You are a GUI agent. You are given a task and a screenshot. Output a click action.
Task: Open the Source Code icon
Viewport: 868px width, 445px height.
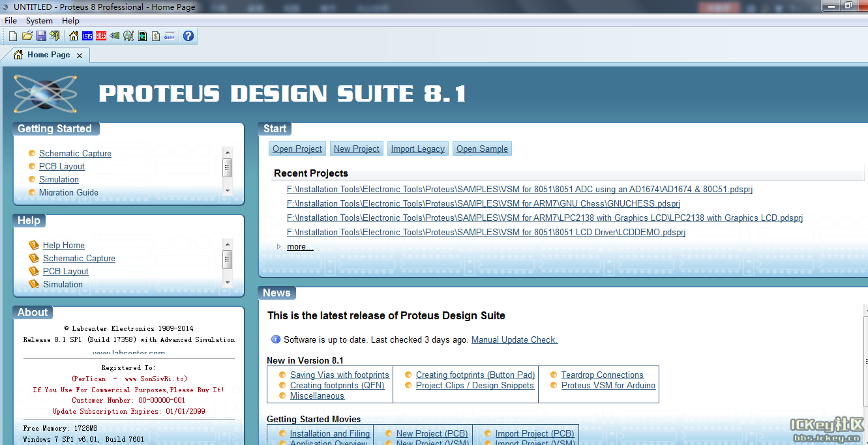[x=170, y=36]
